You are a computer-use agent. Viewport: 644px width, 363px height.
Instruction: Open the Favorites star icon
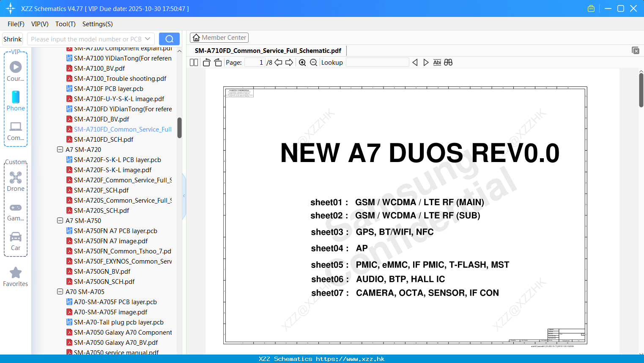point(16,277)
